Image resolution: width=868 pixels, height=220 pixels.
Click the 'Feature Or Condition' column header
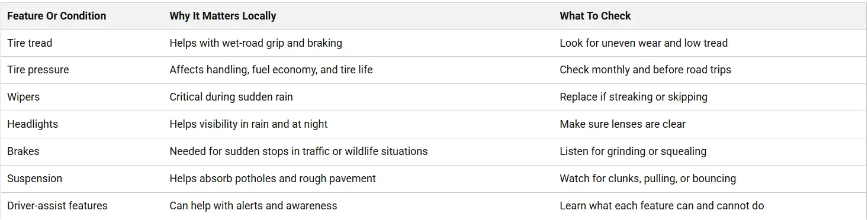tap(57, 16)
